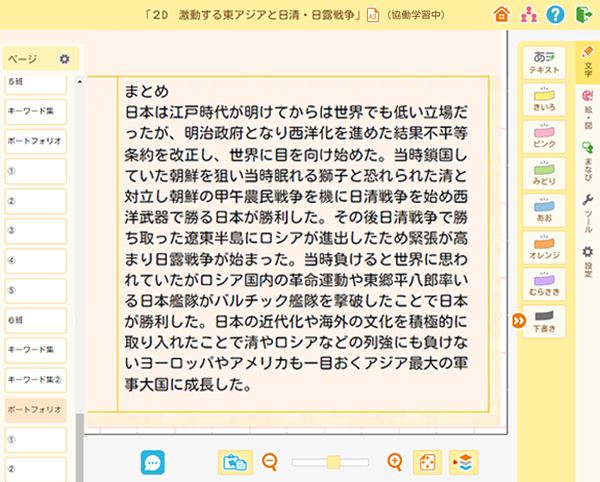600x482 pixels.
Task: Open the キーワード集② page
Action: [x=36, y=380]
